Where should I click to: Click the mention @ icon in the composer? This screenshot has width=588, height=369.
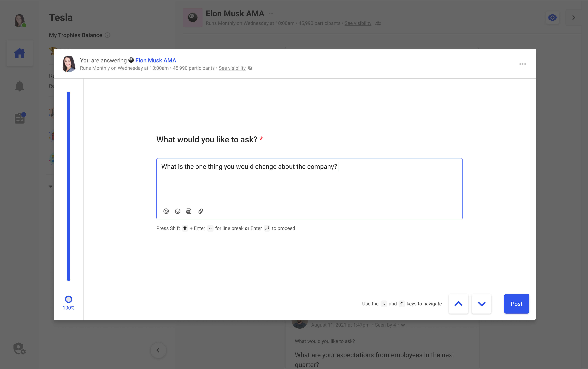coord(166,211)
